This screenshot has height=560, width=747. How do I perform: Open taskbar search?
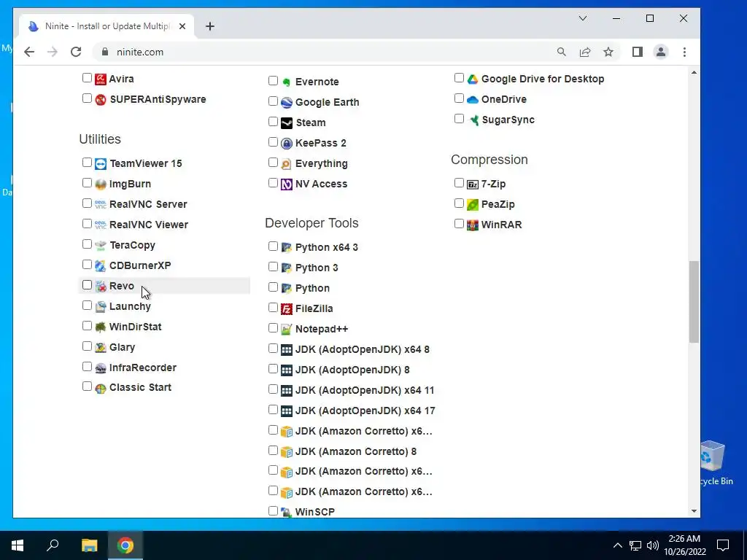pos(53,545)
